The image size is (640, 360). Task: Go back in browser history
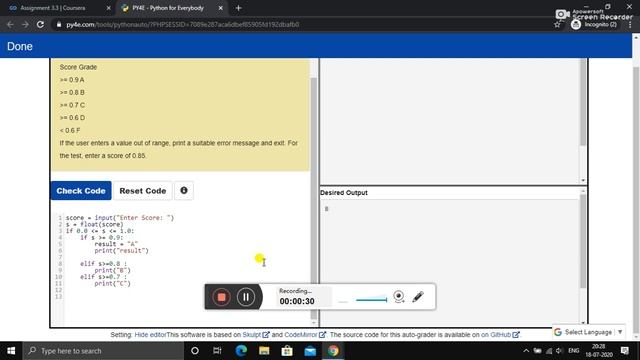[10, 24]
